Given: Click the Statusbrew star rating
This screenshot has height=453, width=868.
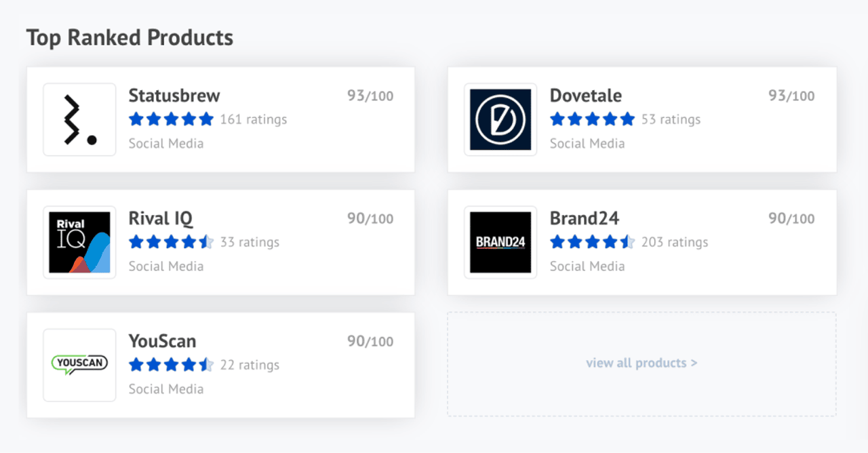Looking at the screenshot, I should click(x=171, y=119).
